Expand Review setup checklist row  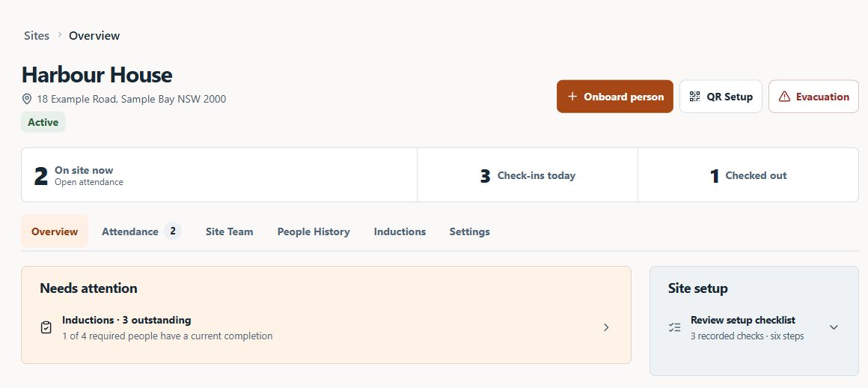click(754, 327)
